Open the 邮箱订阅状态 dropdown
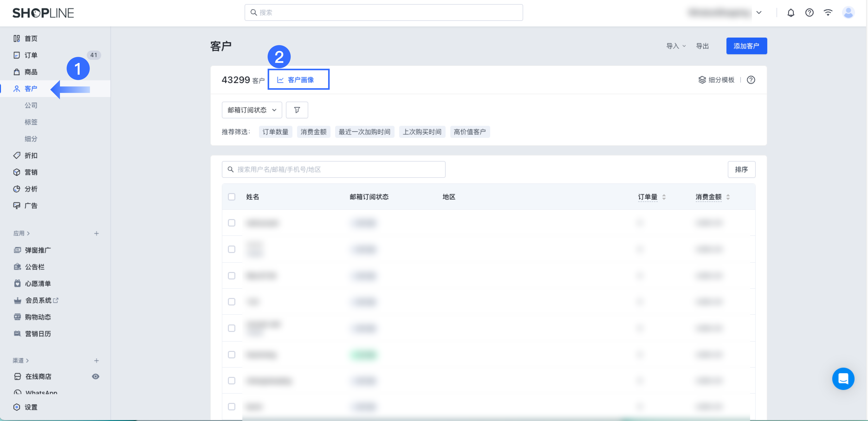This screenshot has width=868, height=421. (x=252, y=110)
